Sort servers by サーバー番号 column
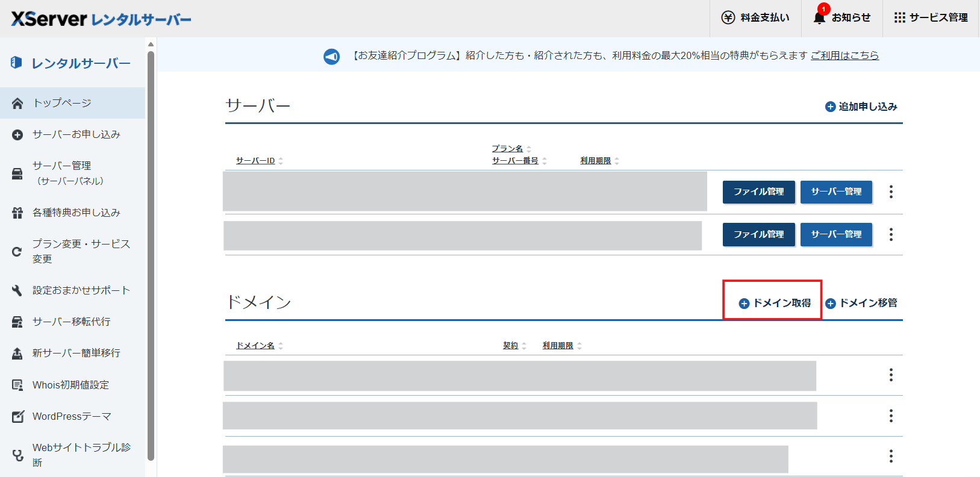The height and width of the screenshot is (477, 980). click(519, 161)
